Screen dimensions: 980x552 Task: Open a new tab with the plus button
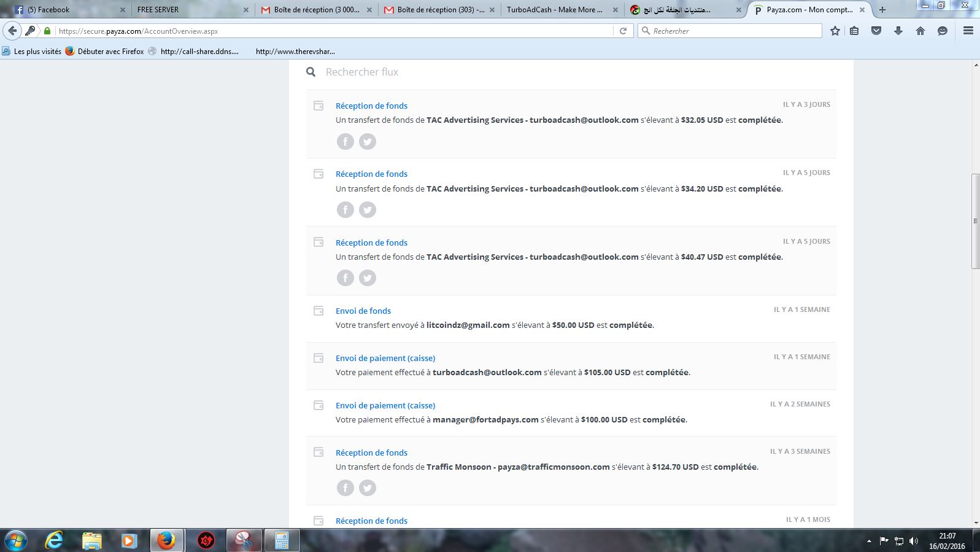pos(882,10)
